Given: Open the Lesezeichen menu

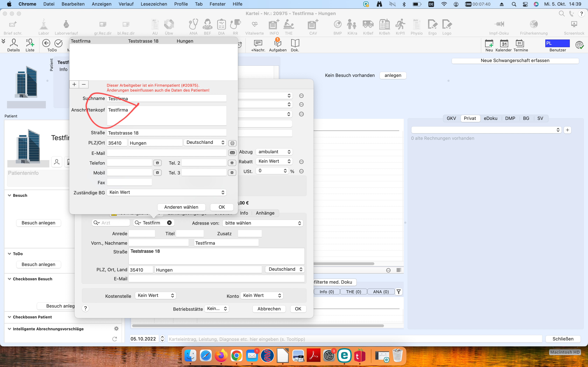Looking at the screenshot, I should (154, 4).
